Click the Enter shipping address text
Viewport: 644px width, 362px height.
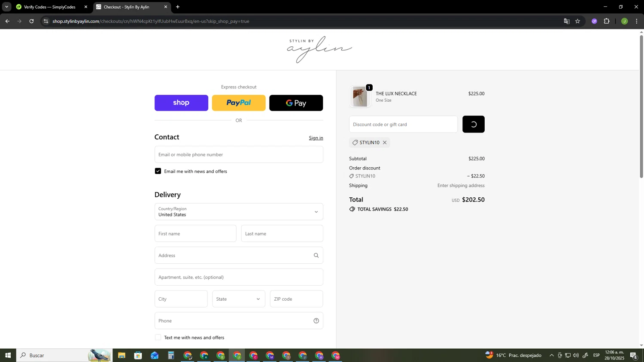[x=461, y=186]
